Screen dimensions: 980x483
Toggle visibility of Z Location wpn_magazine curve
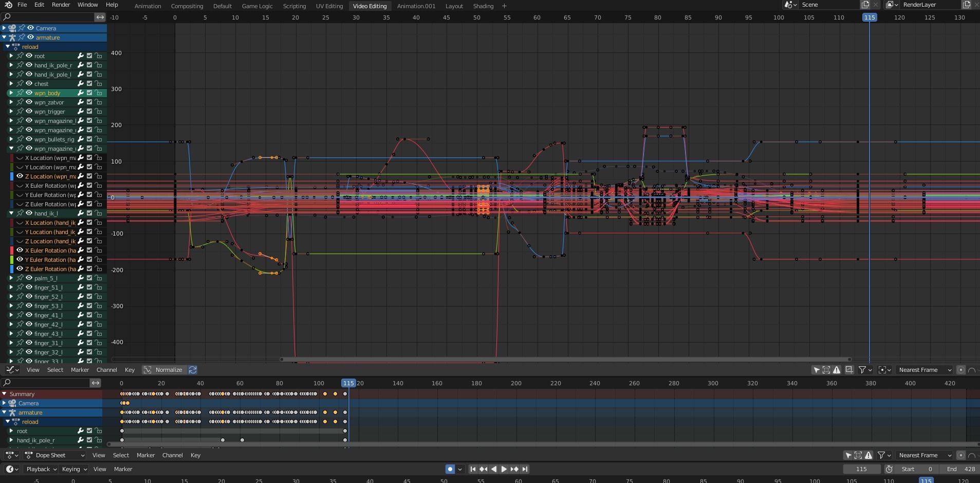pos(20,176)
